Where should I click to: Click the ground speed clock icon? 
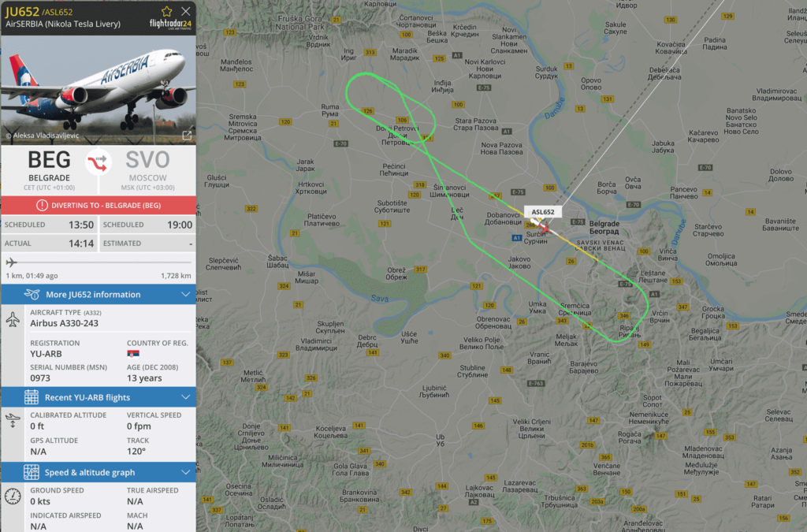pyautogui.click(x=13, y=497)
